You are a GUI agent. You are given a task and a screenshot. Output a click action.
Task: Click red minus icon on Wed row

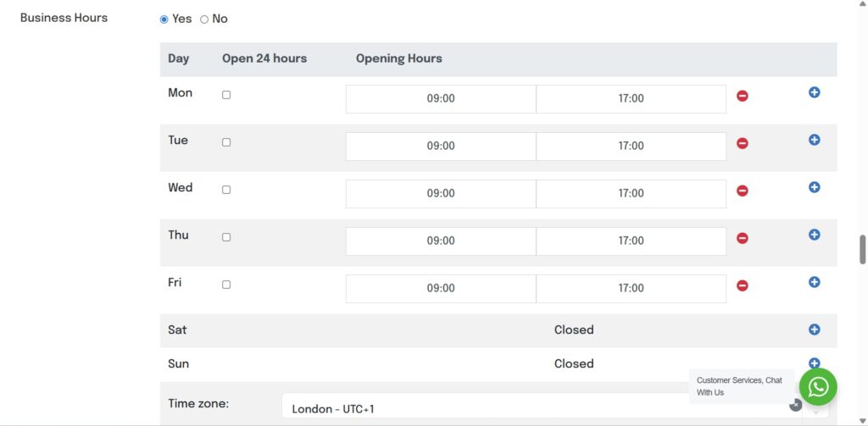point(743,191)
